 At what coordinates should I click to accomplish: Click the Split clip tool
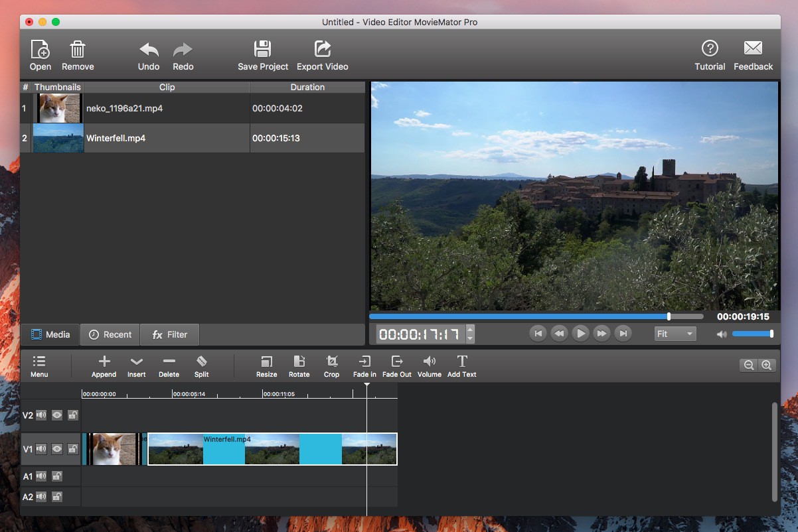202,366
